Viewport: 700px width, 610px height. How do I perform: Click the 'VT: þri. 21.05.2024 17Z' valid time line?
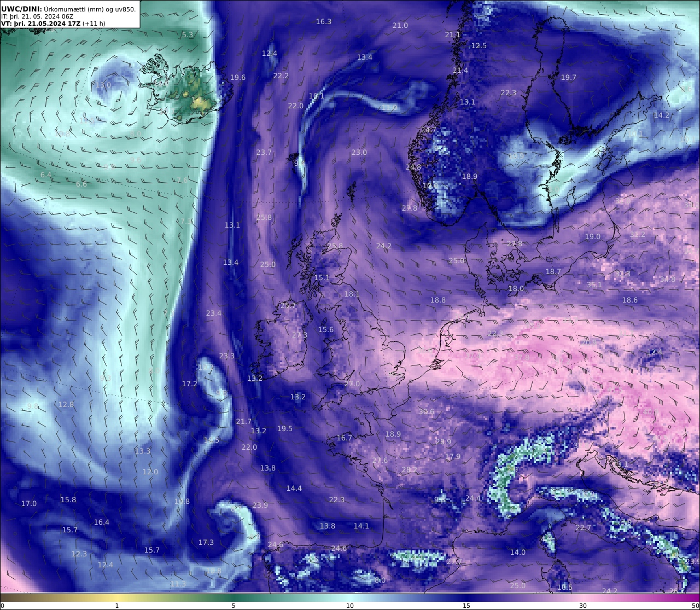[53, 24]
